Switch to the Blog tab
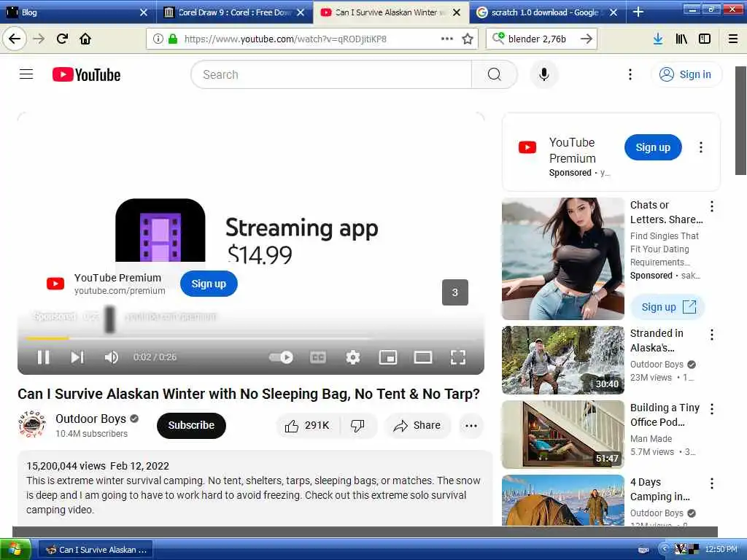Screen dimensions: 747x560 [78, 12]
